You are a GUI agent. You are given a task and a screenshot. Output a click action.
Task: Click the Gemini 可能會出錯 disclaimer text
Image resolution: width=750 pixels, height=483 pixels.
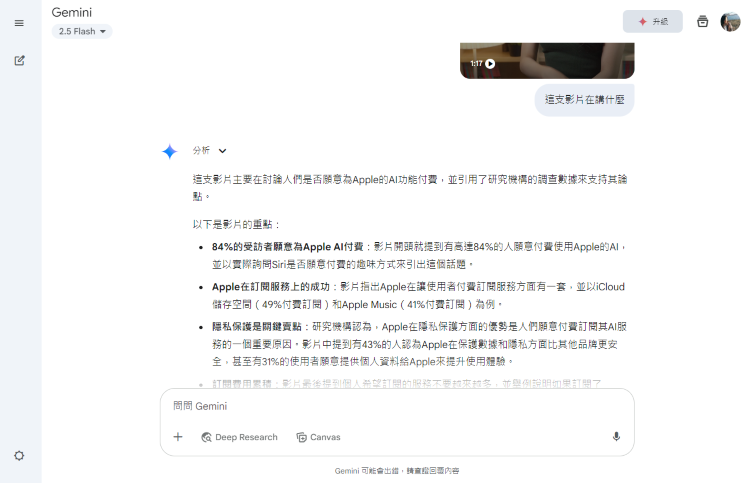point(397,471)
